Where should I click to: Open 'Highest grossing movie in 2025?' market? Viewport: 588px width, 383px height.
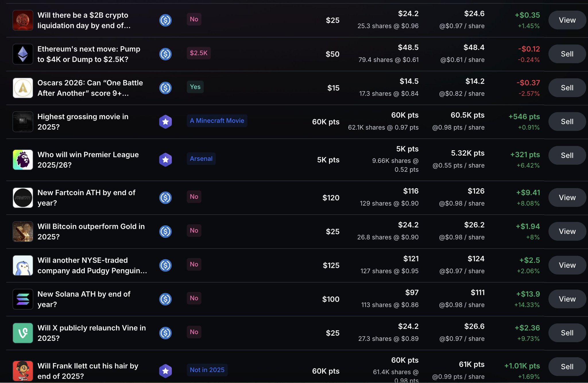(83, 122)
